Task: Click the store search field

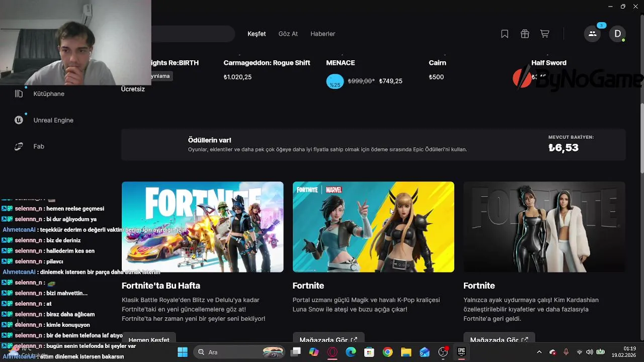Action: point(193,34)
